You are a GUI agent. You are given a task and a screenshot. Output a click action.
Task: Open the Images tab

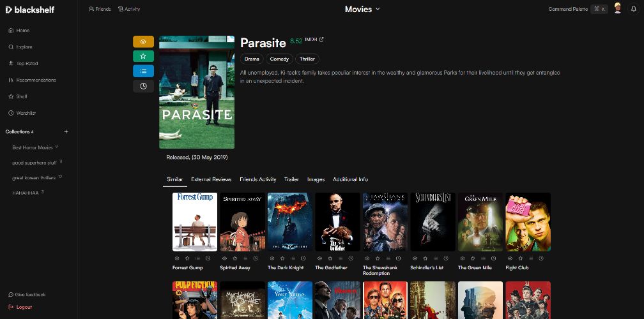click(x=316, y=179)
